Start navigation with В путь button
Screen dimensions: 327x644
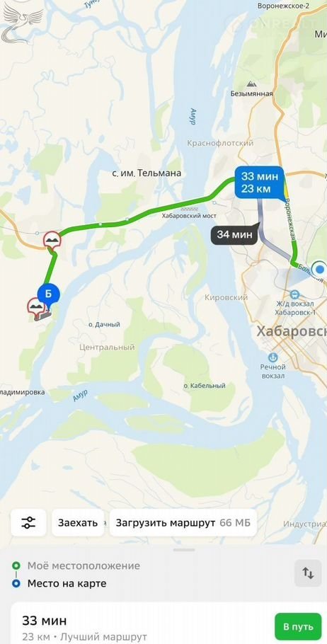click(x=298, y=627)
